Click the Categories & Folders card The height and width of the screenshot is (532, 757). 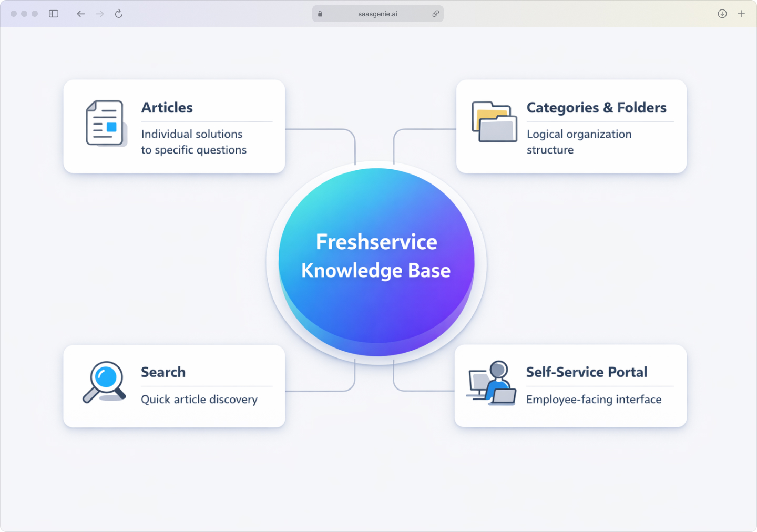tap(571, 126)
